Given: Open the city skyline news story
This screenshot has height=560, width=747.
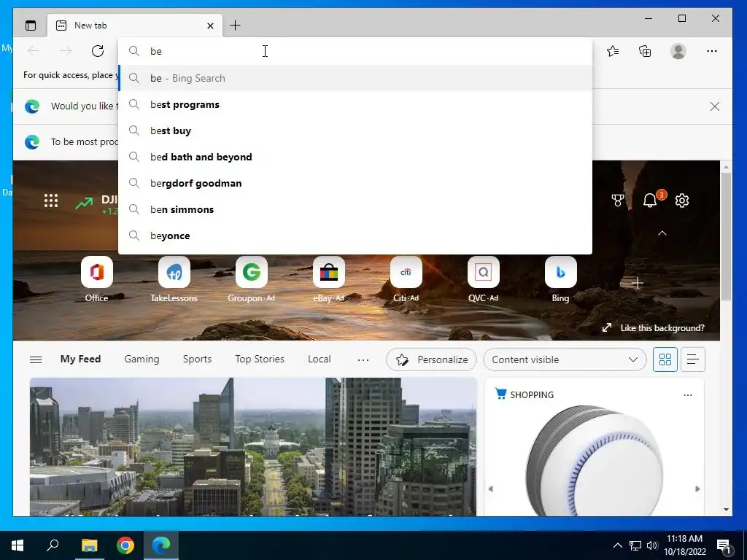Looking at the screenshot, I should 253,447.
